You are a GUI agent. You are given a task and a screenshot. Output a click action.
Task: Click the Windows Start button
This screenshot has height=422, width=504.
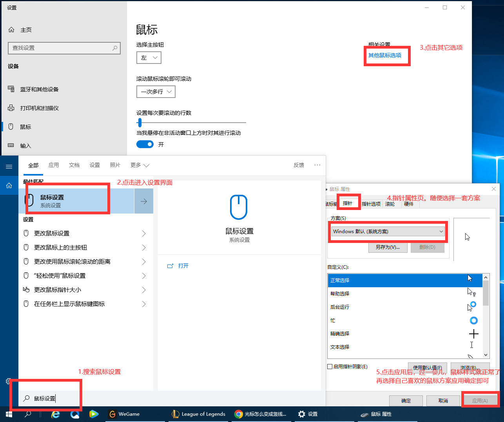click(9, 414)
